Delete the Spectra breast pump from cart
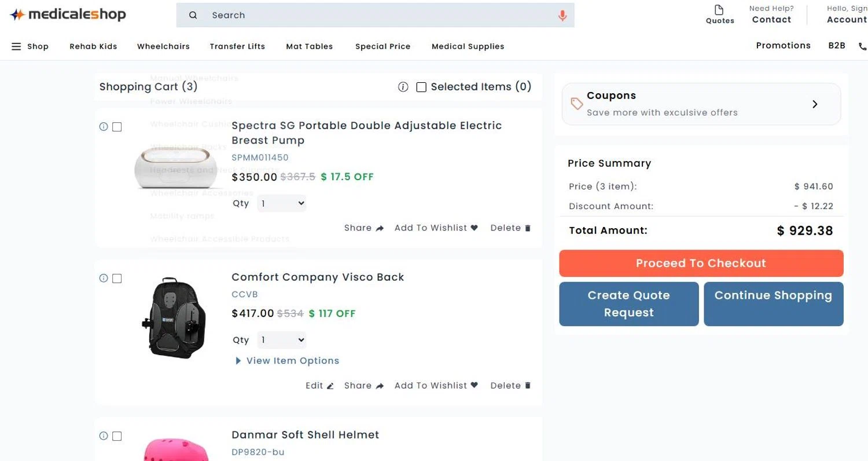This screenshot has width=868, height=461. [x=510, y=228]
